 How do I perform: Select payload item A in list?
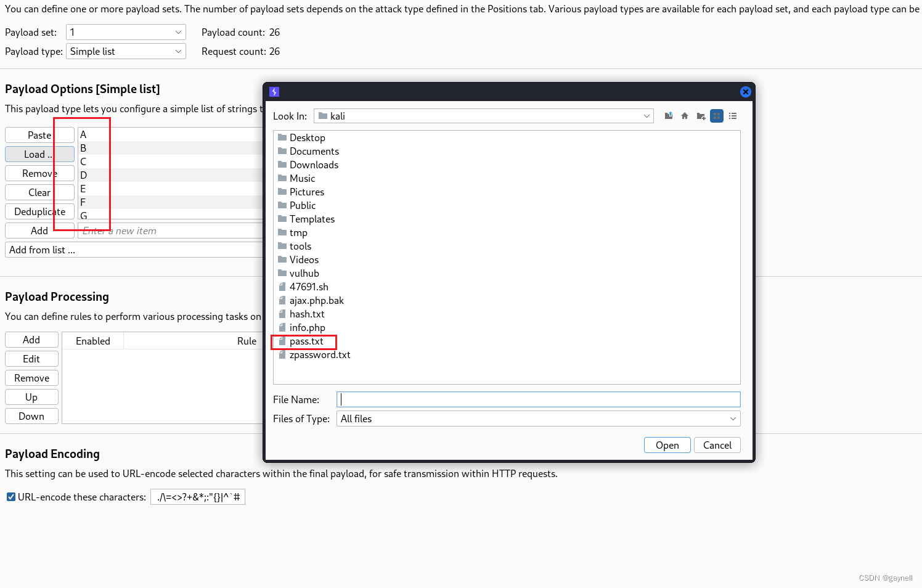(171, 134)
